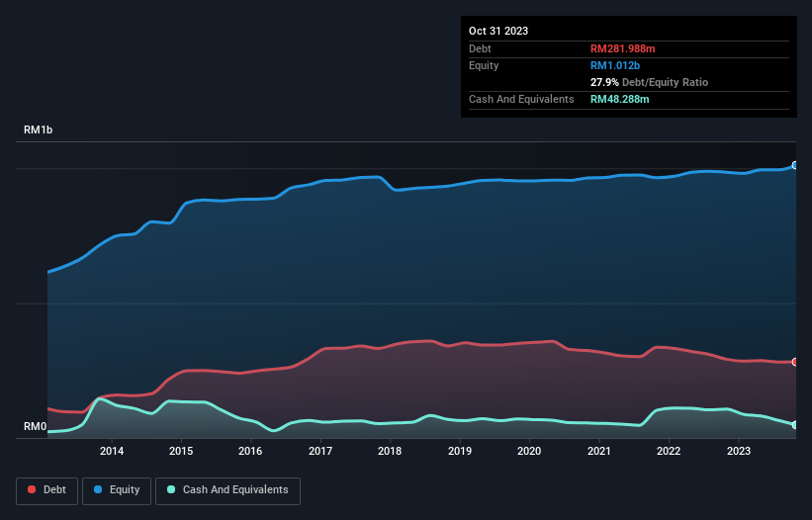Click the 2018 x-axis label
Image resolution: width=812 pixels, height=520 pixels.
pos(390,451)
